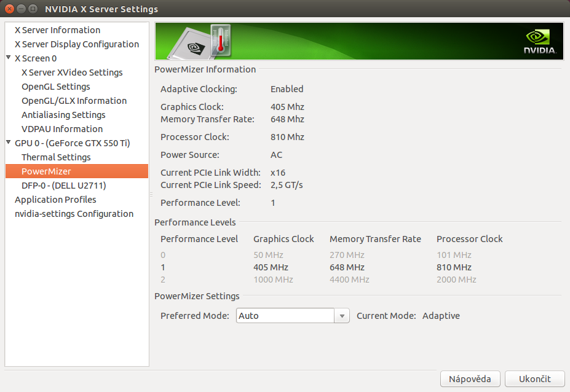The image size is (570, 392).
Task: Open X Server Display Configuration page
Action: coord(77,44)
